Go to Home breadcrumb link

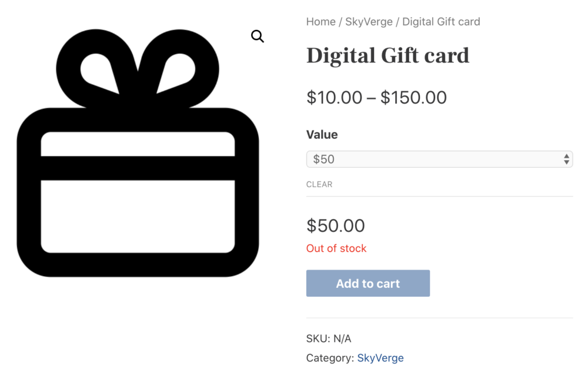320,22
